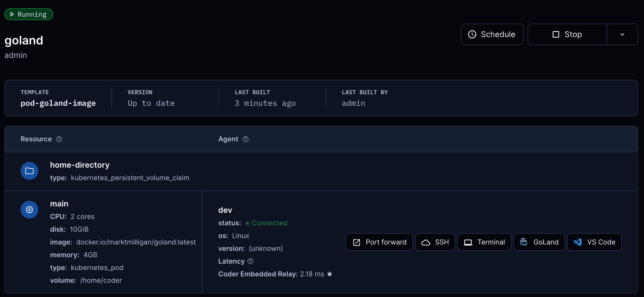Click the 4GB memory value
Screen dimensions: 644x297
(x=90, y=255)
